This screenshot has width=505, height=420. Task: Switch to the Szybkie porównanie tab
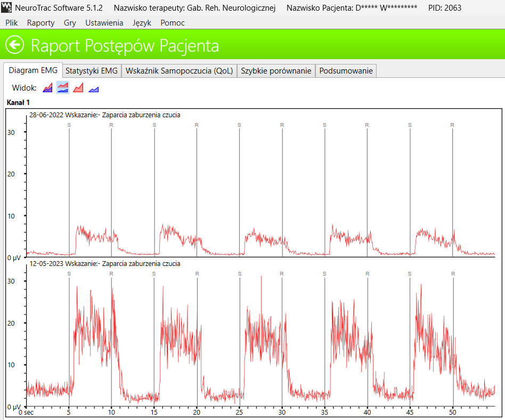(276, 70)
